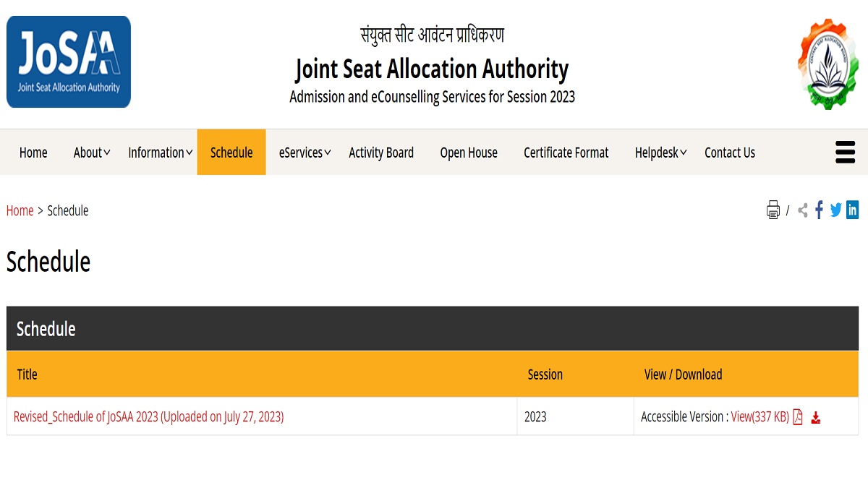The width and height of the screenshot is (868, 488).
Task: Expand the About dropdown menu
Action: click(92, 153)
